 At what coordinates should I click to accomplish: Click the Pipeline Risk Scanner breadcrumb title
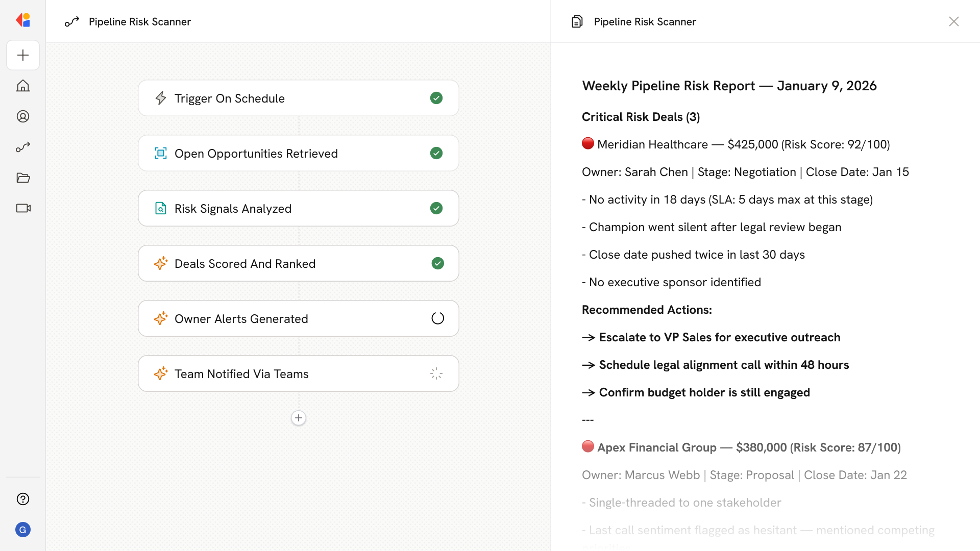tap(140, 21)
